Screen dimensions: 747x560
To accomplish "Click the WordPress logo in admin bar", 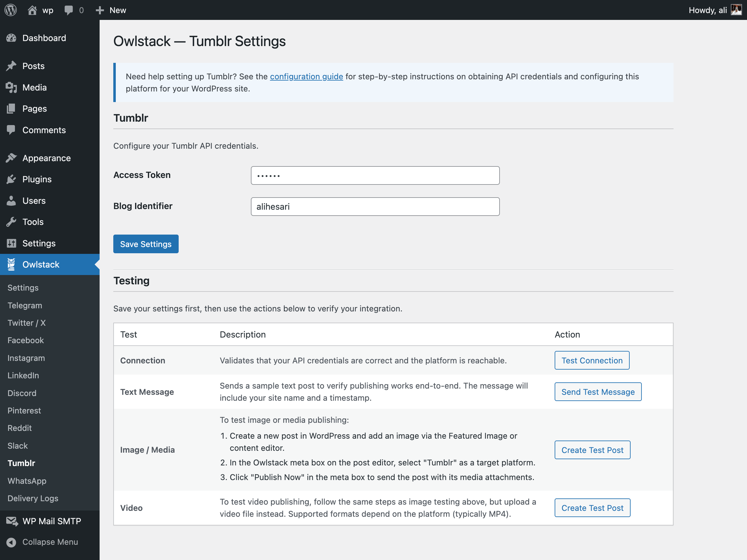I will (x=10, y=10).
